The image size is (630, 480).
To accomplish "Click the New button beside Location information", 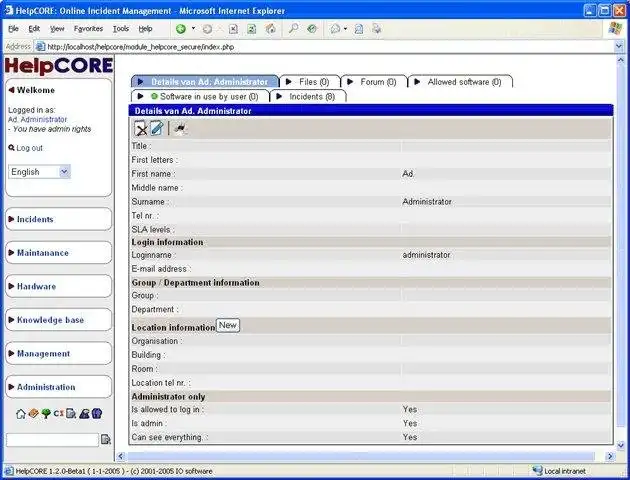I will click(228, 325).
